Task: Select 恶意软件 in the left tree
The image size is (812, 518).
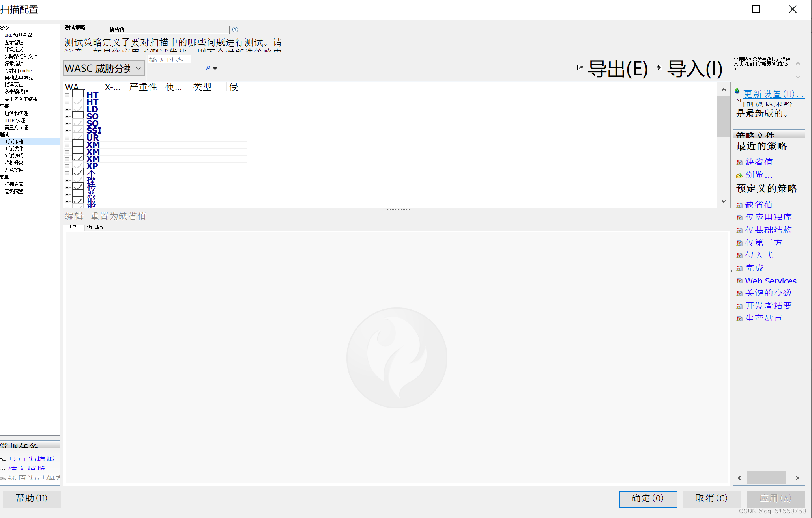Action: [14, 170]
